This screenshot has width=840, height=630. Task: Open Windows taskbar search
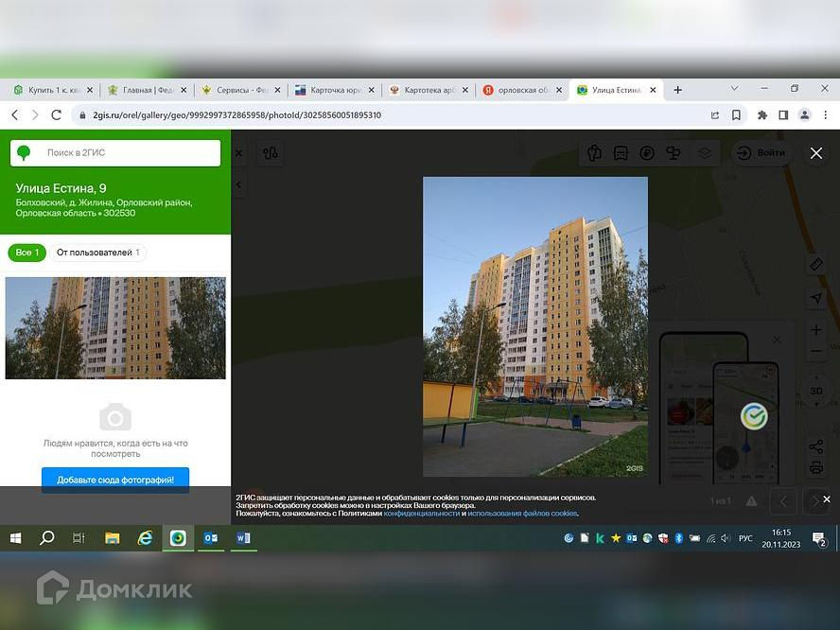coord(47,538)
